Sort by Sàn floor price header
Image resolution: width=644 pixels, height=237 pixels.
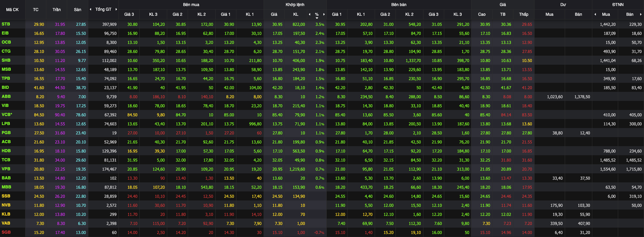[x=78, y=10]
